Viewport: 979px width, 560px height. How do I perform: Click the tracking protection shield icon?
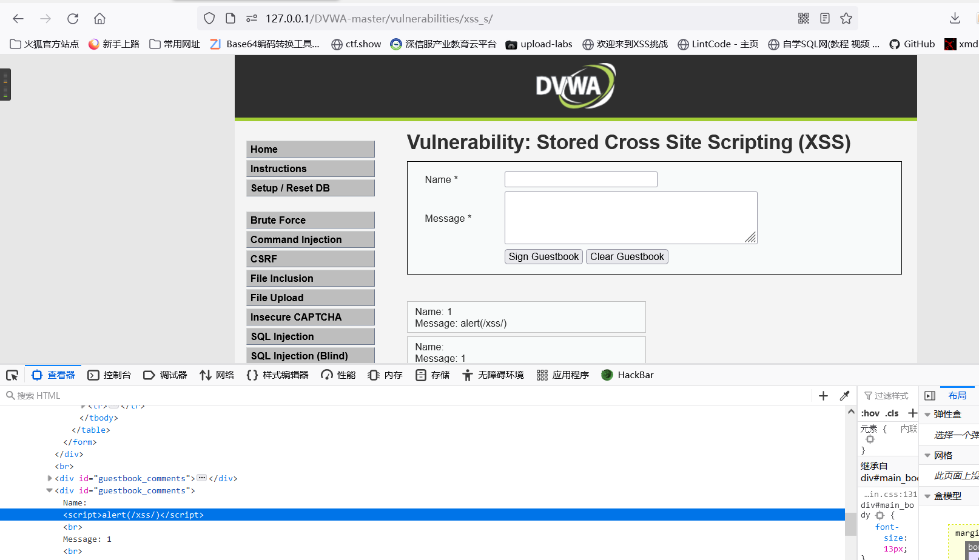(209, 18)
